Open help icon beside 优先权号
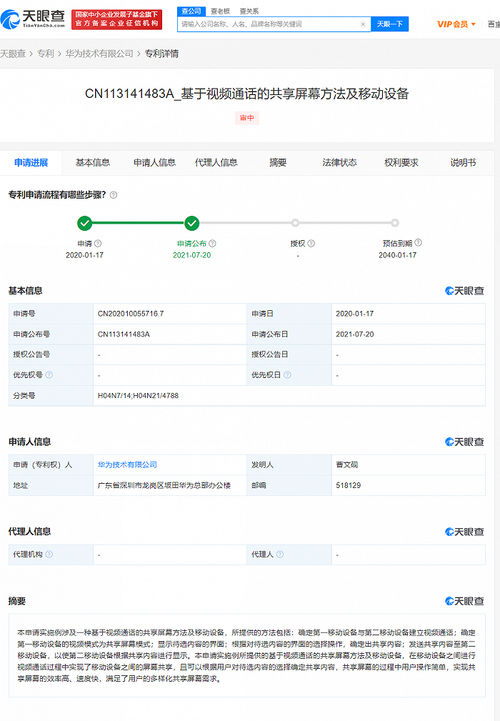This screenshot has width=500, height=721. pyautogui.click(x=49, y=375)
